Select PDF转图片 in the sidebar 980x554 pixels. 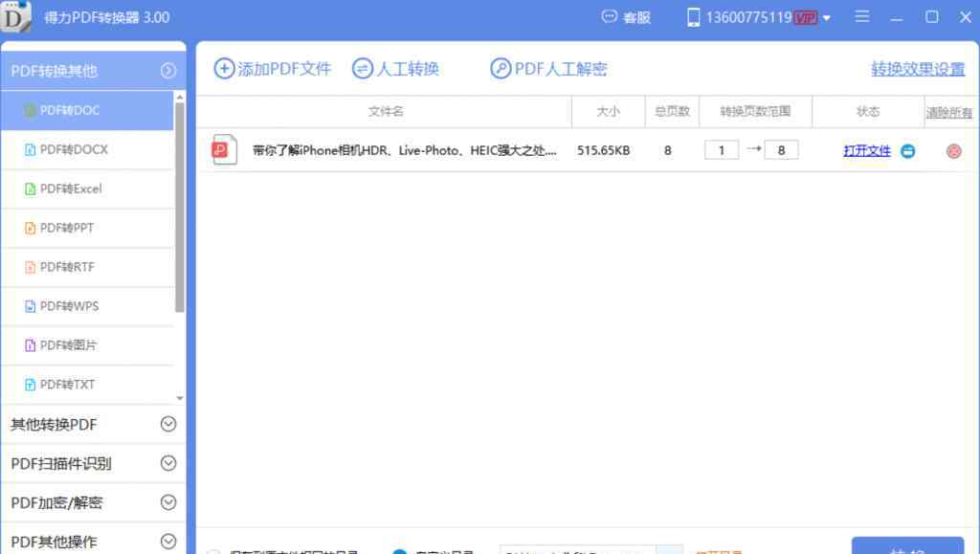68,345
